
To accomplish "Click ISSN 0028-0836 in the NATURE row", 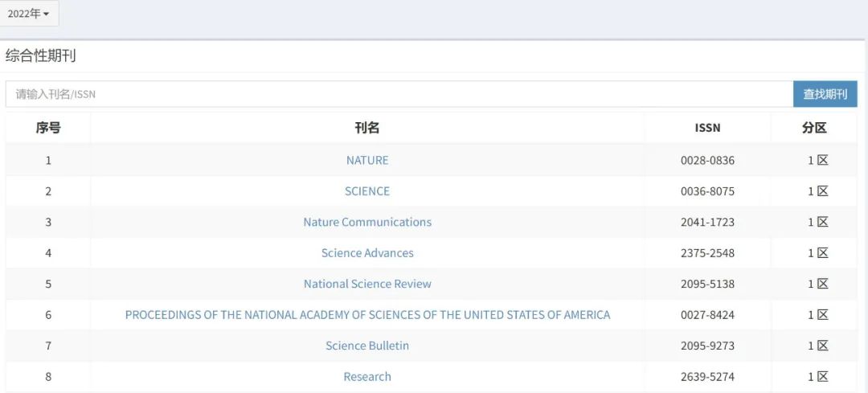I will (x=707, y=160).
